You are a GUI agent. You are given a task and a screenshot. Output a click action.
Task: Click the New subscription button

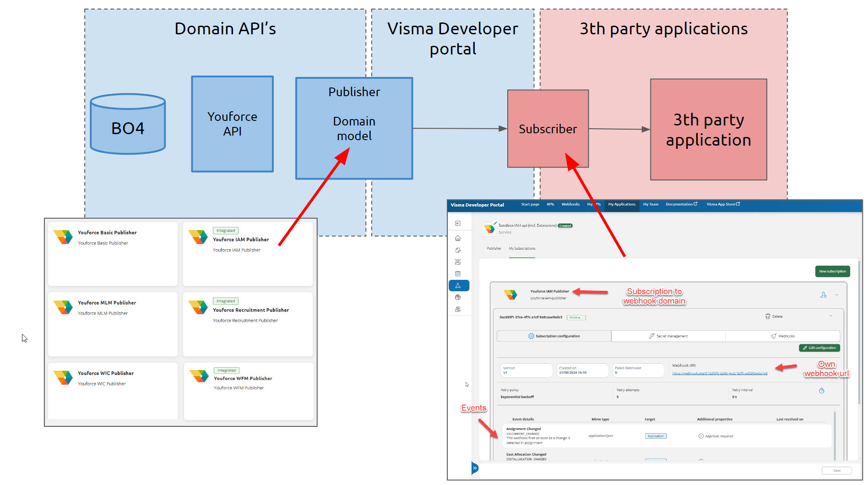coord(832,271)
